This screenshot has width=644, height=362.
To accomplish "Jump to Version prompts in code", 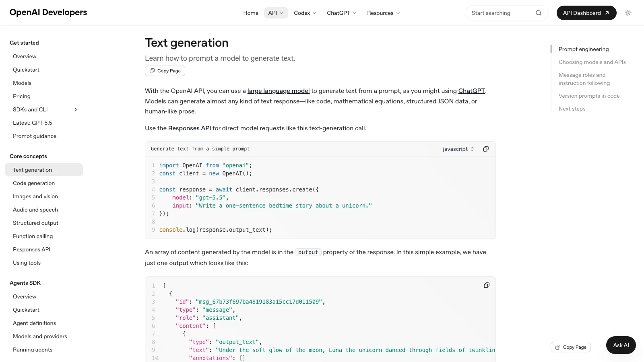I will [x=589, y=96].
